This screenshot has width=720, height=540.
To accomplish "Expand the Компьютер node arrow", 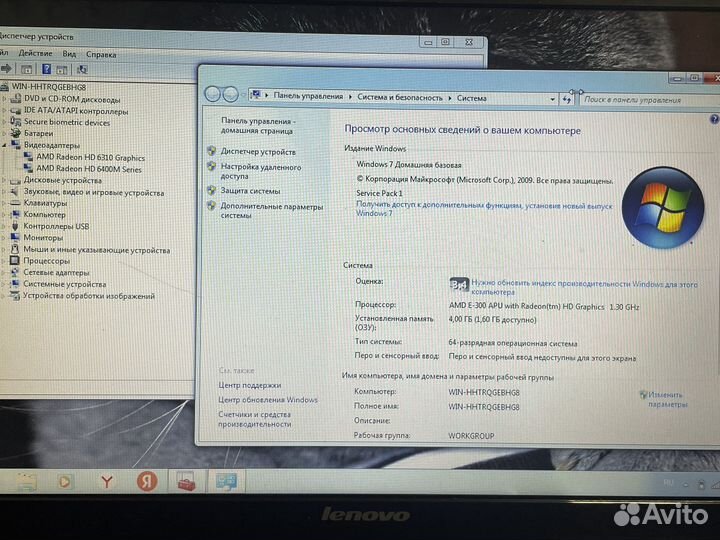I will (x=4, y=214).
